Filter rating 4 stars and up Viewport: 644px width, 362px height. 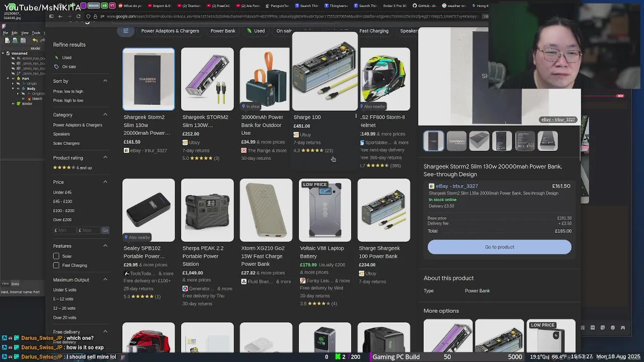pyautogui.click(x=72, y=167)
